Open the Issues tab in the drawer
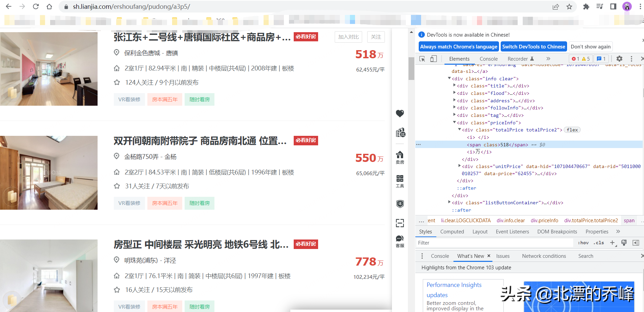644x312 pixels. click(x=503, y=256)
